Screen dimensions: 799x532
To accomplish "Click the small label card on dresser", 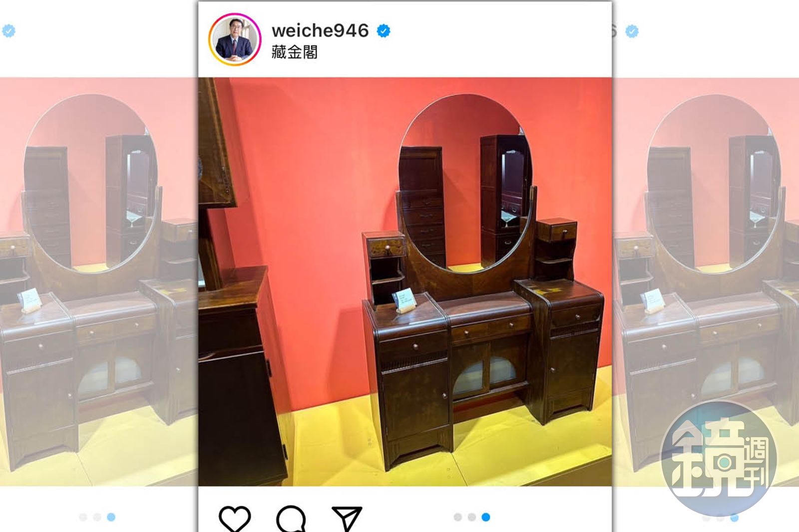I will point(404,300).
